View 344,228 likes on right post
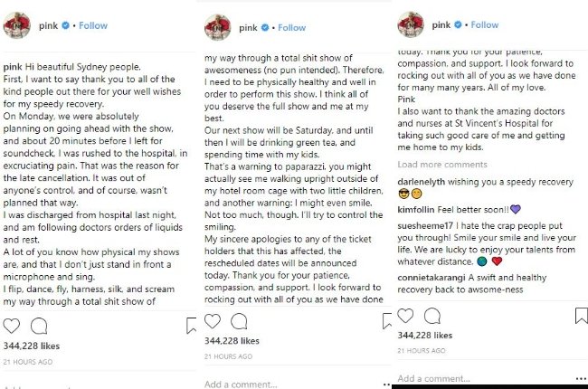Image resolution: width=588 pixels, height=389 pixels. pos(425,336)
